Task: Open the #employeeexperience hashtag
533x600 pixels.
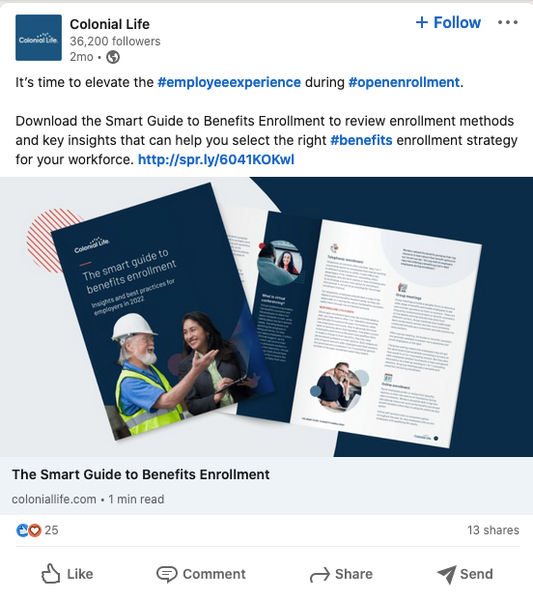Action: click(229, 82)
